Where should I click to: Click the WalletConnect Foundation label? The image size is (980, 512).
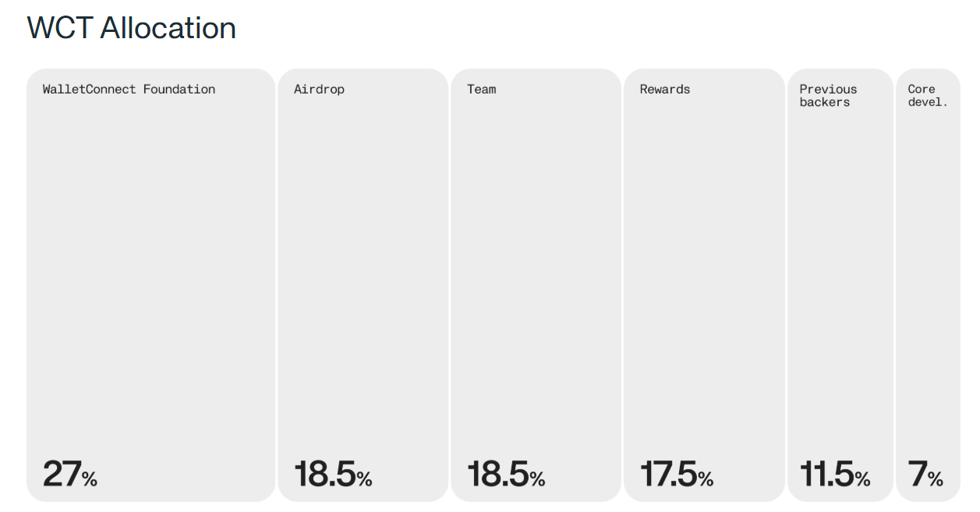(x=129, y=90)
